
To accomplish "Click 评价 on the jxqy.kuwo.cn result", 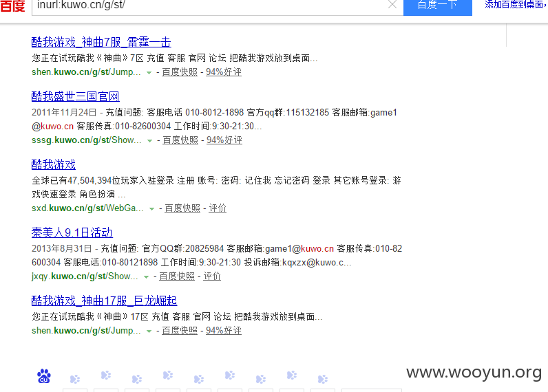I will pyautogui.click(x=212, y=276).
